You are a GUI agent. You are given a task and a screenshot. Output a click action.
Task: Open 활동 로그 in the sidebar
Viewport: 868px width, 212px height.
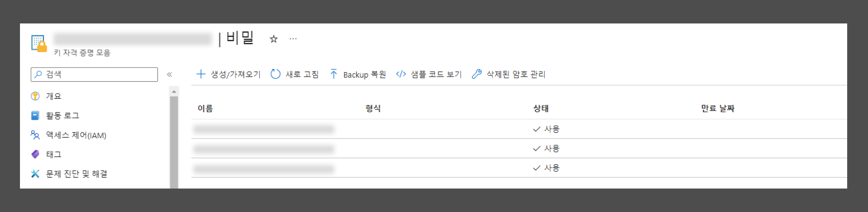63,116
